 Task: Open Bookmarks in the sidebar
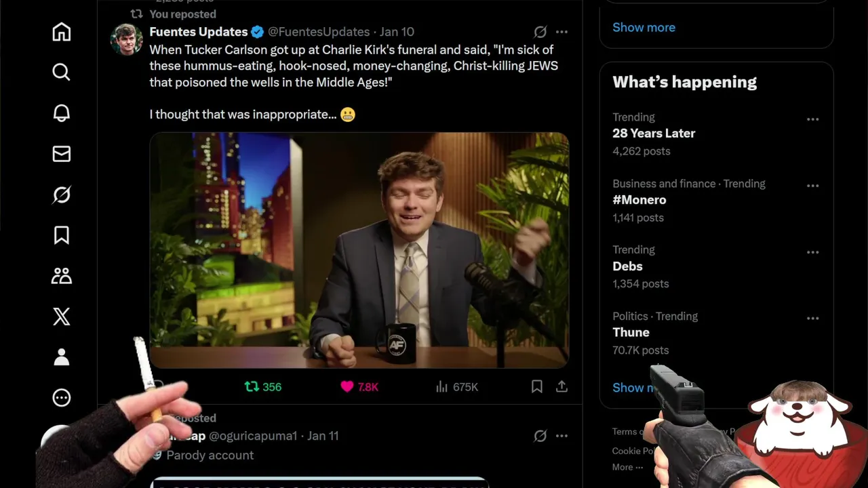62,235
